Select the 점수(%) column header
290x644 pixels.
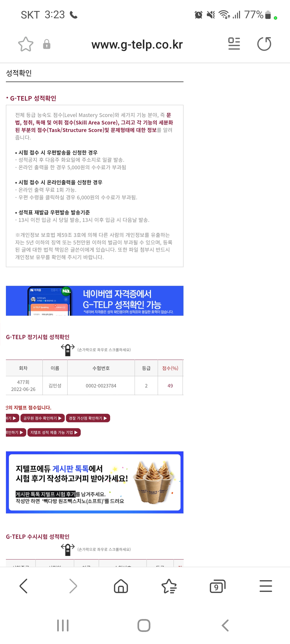point(170,368)
